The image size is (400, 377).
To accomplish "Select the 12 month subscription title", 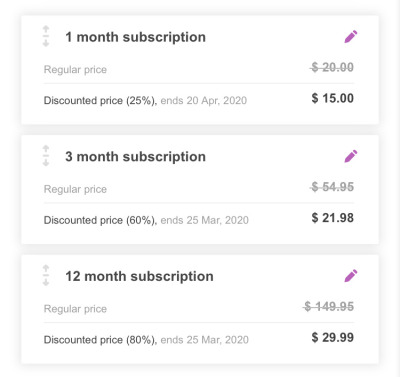I will coord(139,276).
